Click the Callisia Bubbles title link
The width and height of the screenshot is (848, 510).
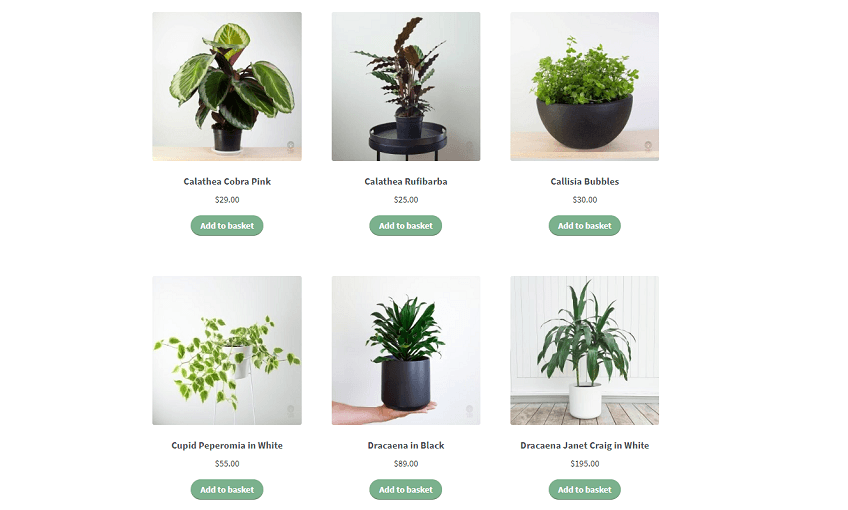pos(585,182)
